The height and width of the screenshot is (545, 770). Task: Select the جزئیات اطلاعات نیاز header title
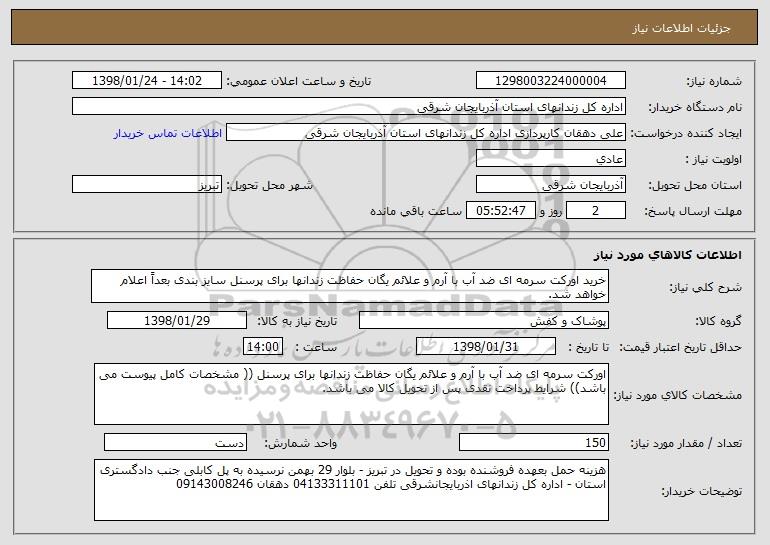coord(681,28)
